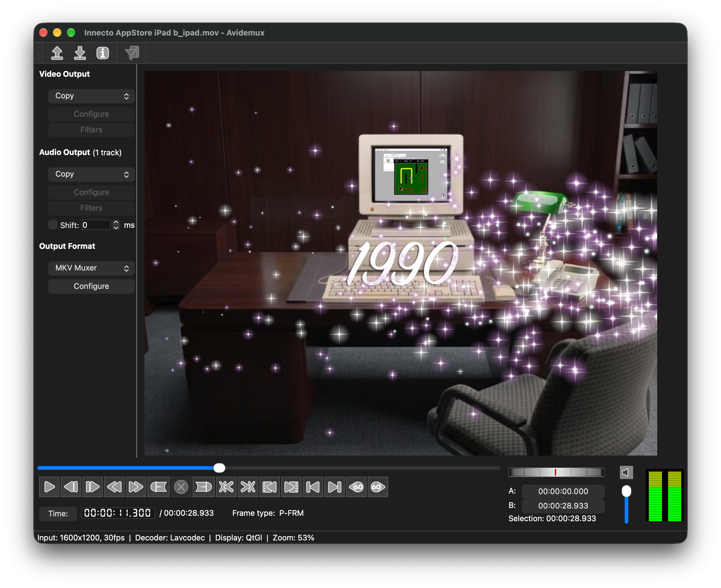Go to first frame

point(313,487)
